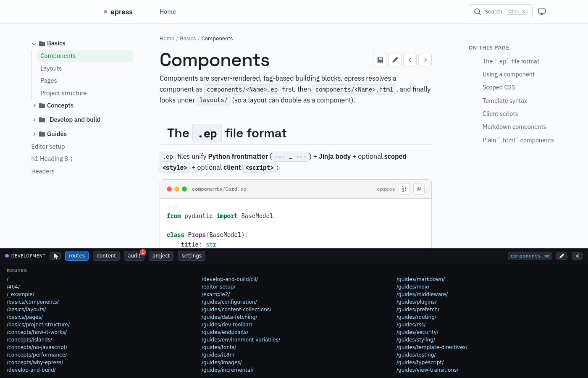Switch to the project tab
The width and height of the screenshot is (588, 378).
(161, 256)
